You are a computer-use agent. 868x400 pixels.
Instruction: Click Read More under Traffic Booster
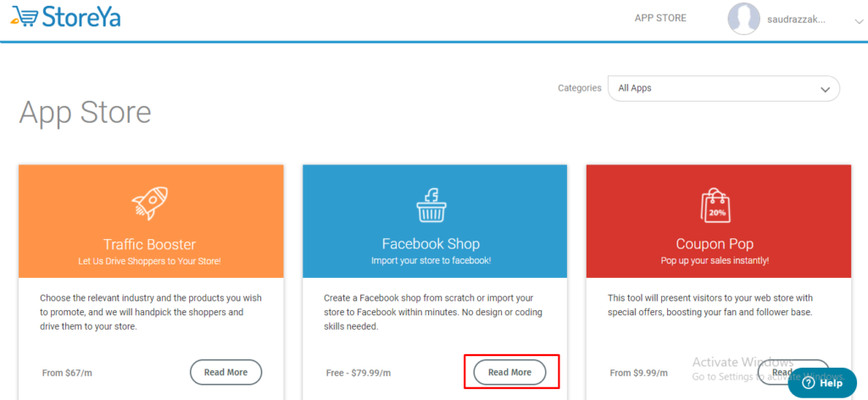tap(225, 372)
